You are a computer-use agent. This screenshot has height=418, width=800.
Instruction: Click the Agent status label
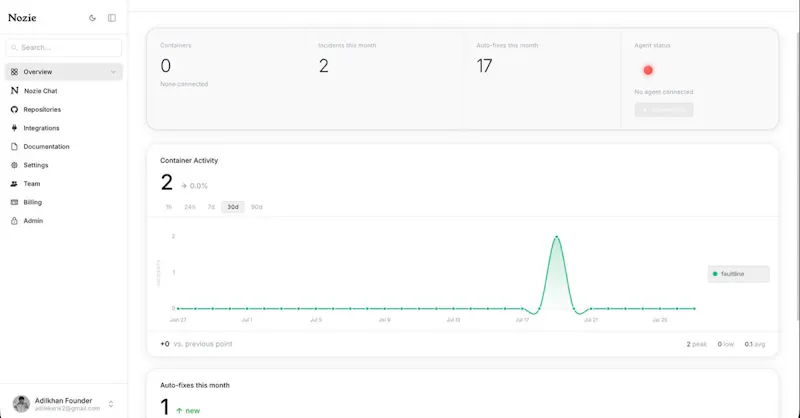(x=653, y=45)
